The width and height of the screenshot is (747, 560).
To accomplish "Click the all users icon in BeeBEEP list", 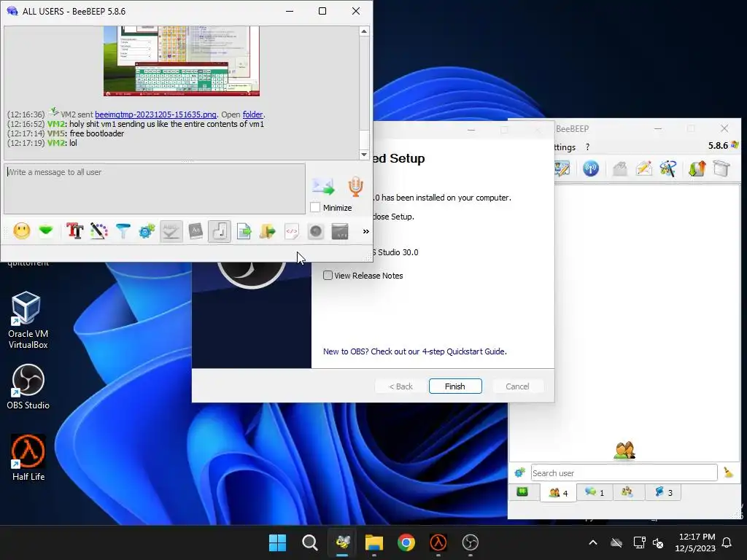I will (624, 450).
